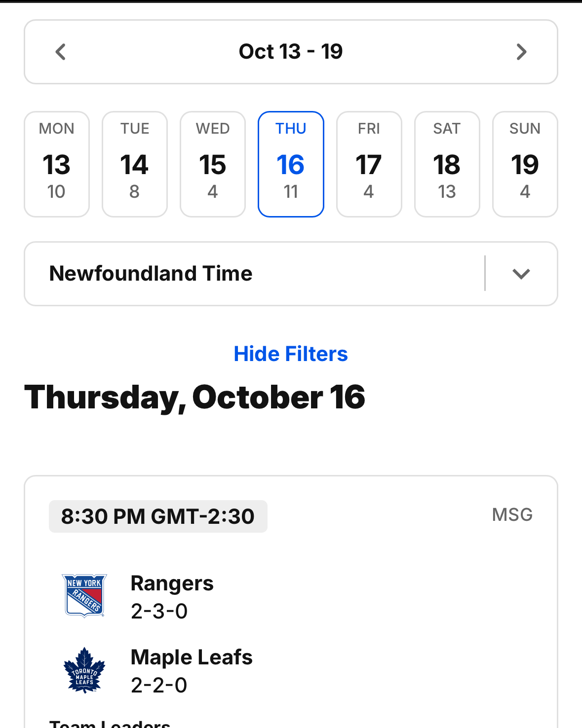Open Rangers team name link
Screen dimensions: 582x728
click(x=172, y=583)
